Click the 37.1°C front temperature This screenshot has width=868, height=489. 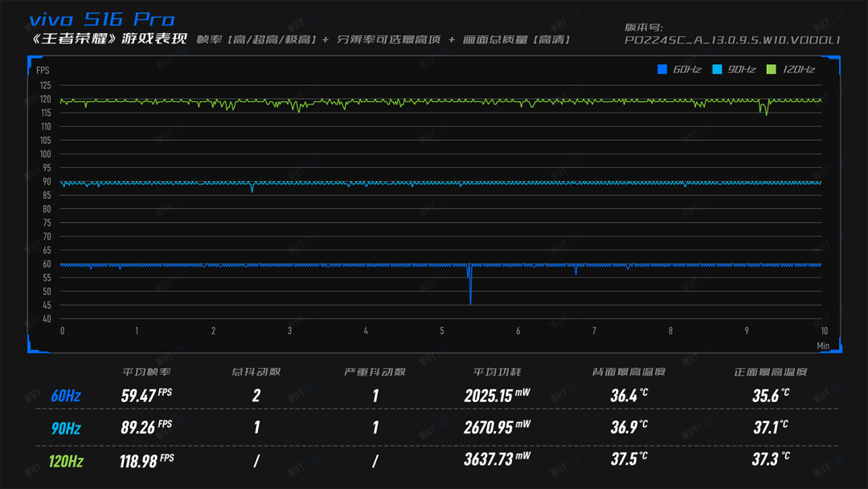tap(771, 427)
